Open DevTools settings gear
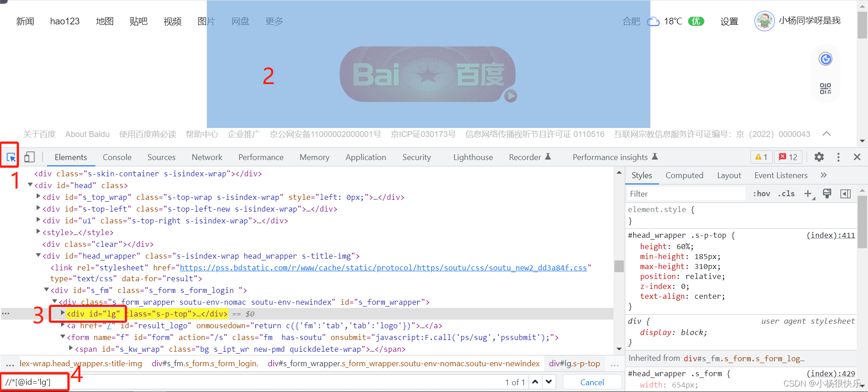 click(819, 157)
